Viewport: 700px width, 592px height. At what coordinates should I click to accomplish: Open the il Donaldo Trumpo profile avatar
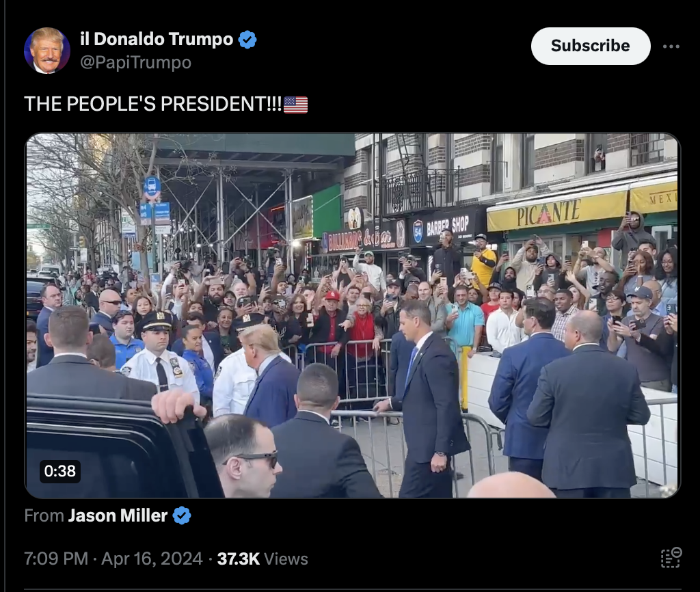coord(47,51)
